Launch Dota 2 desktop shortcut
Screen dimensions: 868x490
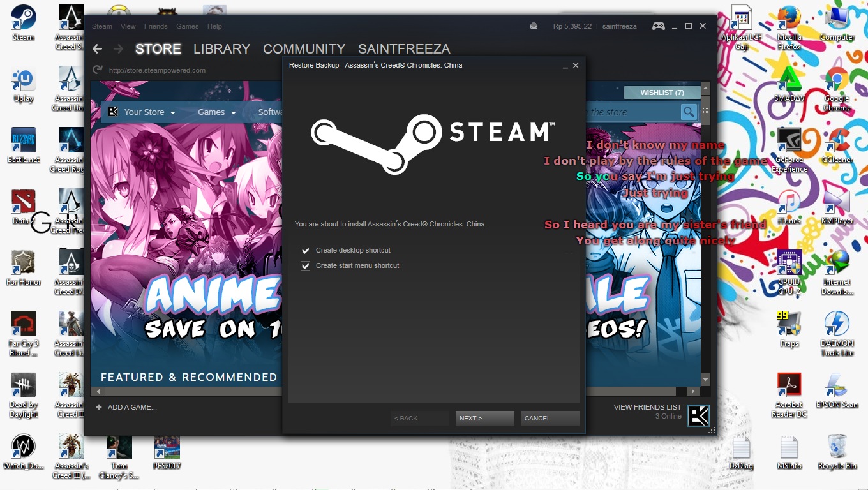(x=24, y=207)
